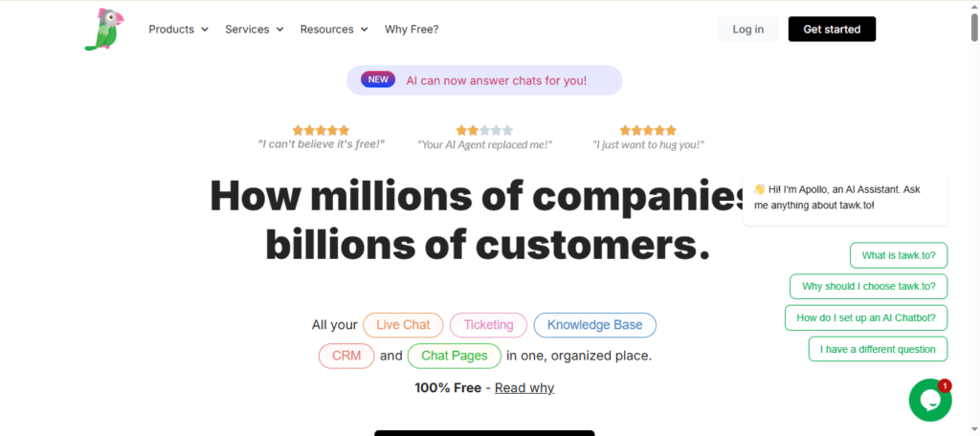980x436 pixels.
Task: Click the Log in button
Action: (x=747, y=30)
